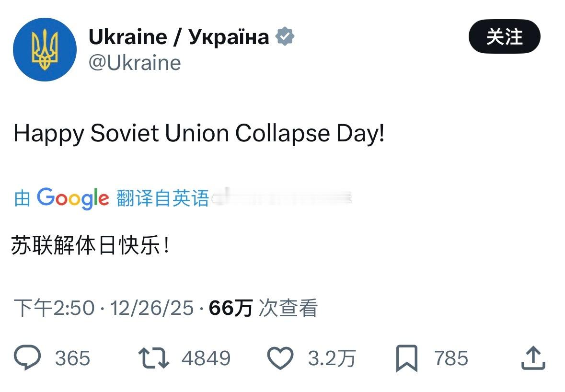Open the Ukraine profile avatar
The height and width of the screenshot is (392, 565).
pyautogui.click(x=45, y=49)
